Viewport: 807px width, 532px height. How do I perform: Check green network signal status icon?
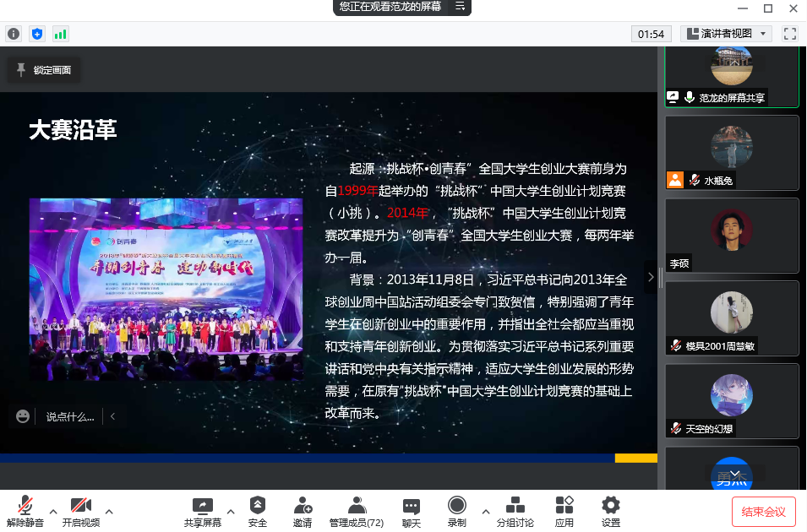(60, 34)
